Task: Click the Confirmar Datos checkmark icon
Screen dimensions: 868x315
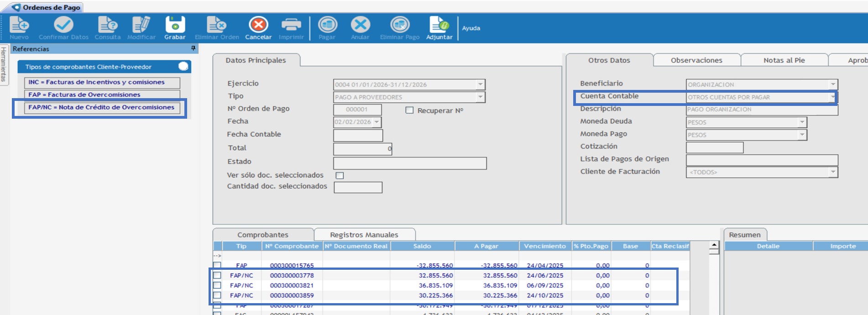Action: pos(63,25)
